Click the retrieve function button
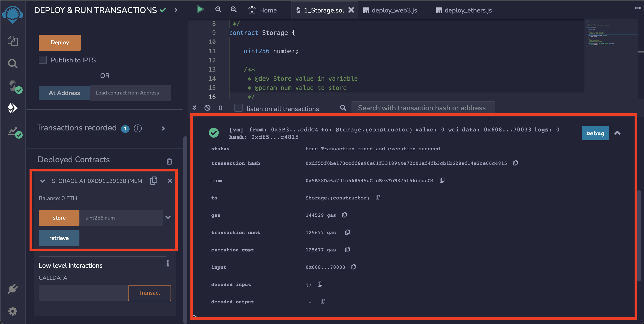The height and width of the screenshot is (324, 644). click(59, 238)
